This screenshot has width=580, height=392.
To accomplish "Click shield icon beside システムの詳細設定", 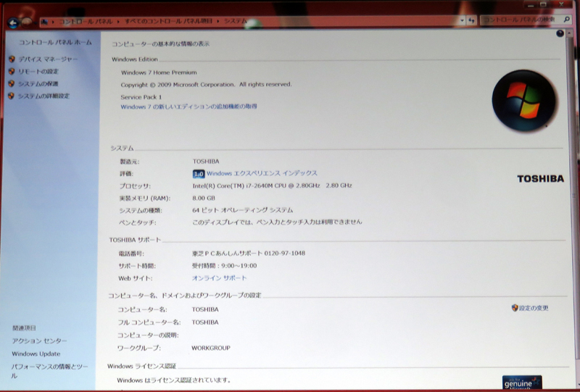I will tap(11, 96).
